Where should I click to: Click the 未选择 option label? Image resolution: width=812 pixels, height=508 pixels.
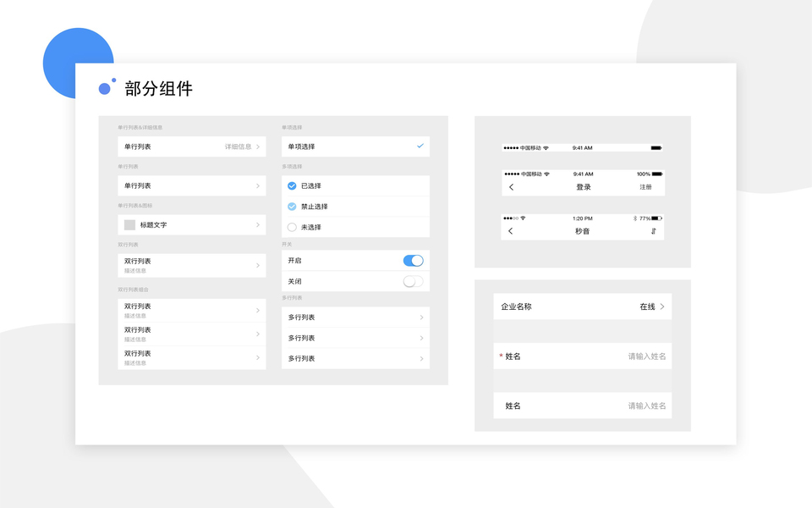(310, 227)
